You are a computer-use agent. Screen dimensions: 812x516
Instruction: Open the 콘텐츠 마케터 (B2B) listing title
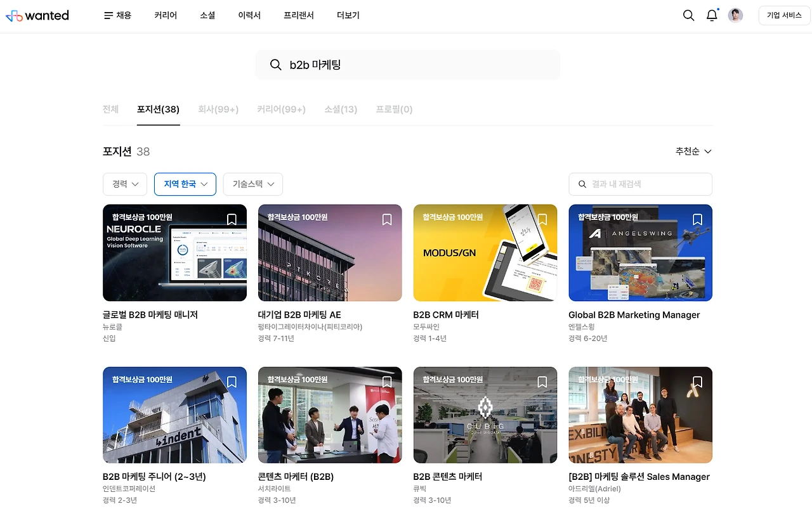[296, 477]
